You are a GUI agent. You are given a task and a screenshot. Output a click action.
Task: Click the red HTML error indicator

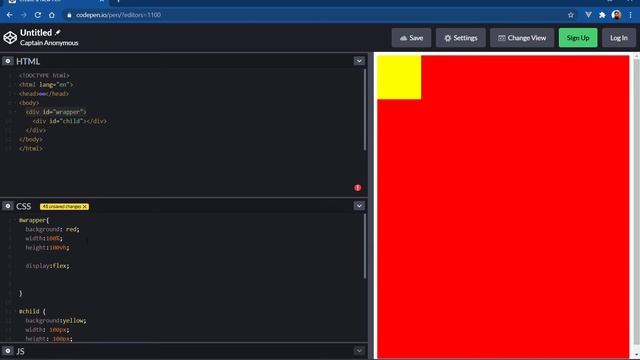[x=358, y=188]
